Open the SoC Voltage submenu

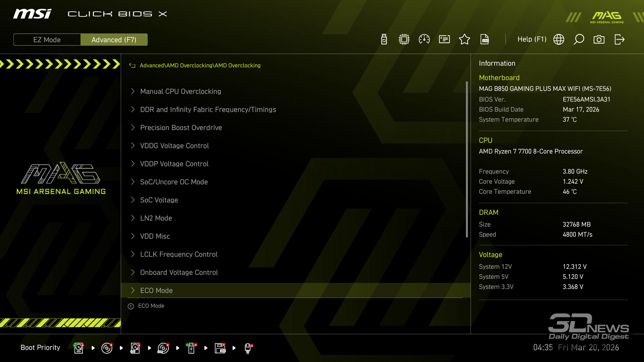point(159,200)
